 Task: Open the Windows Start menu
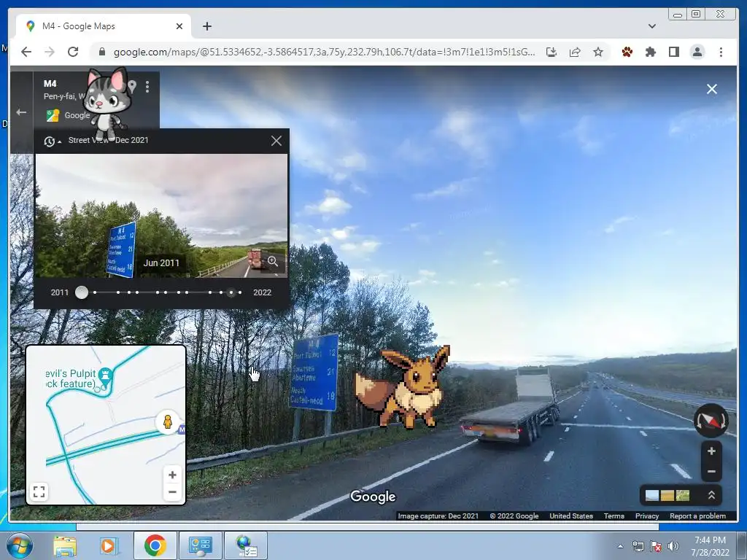[x=19, y=545]
